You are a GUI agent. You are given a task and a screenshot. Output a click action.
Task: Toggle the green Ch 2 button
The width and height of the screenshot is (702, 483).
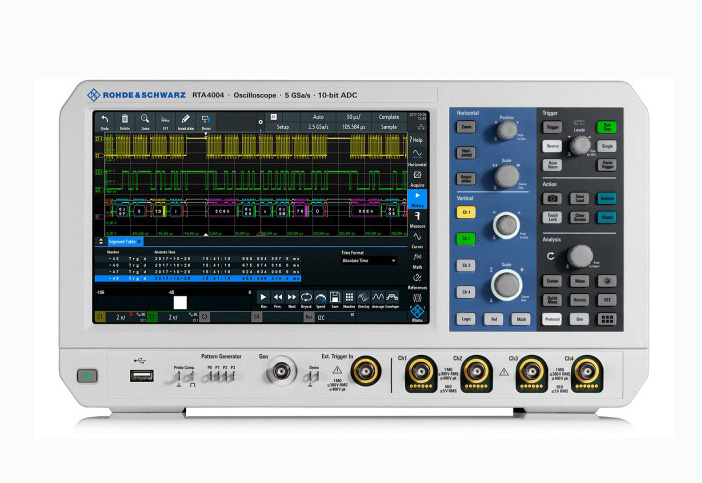(x=466, y=239)
